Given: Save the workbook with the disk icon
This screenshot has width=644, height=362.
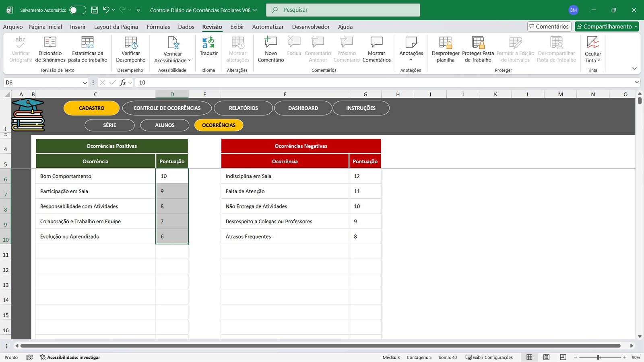Looking at the screenshot, I should click(95, 10).
